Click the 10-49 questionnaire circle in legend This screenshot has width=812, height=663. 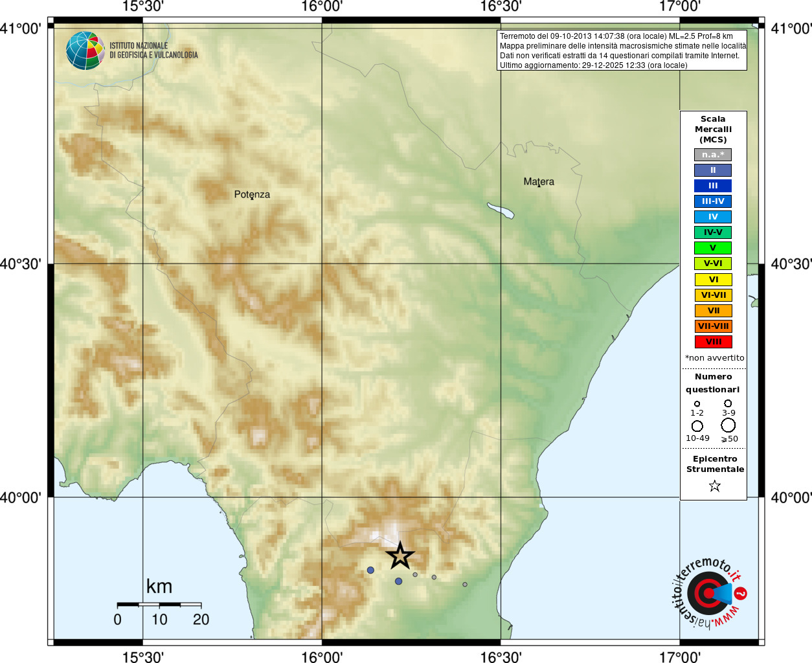pos(697,426)
